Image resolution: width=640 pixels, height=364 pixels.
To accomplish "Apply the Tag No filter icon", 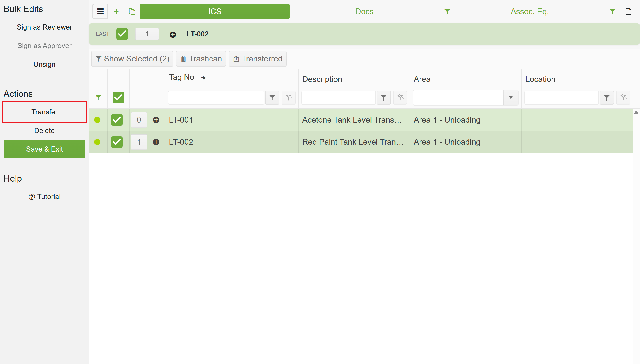I will (x=272, y=97).
